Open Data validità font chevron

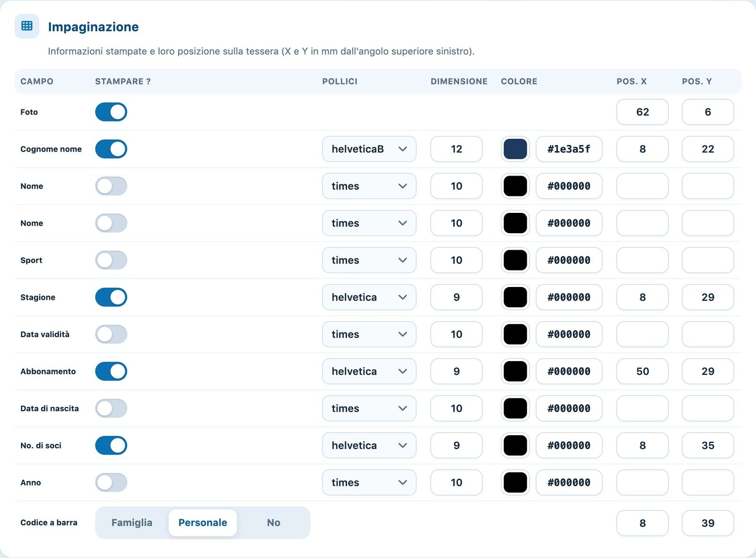(x=403, y=334)
